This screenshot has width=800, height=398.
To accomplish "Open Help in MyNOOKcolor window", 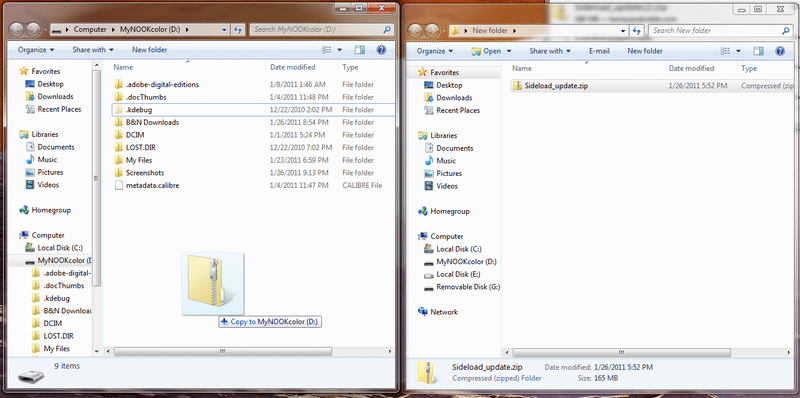I will [x=381, y=50].
